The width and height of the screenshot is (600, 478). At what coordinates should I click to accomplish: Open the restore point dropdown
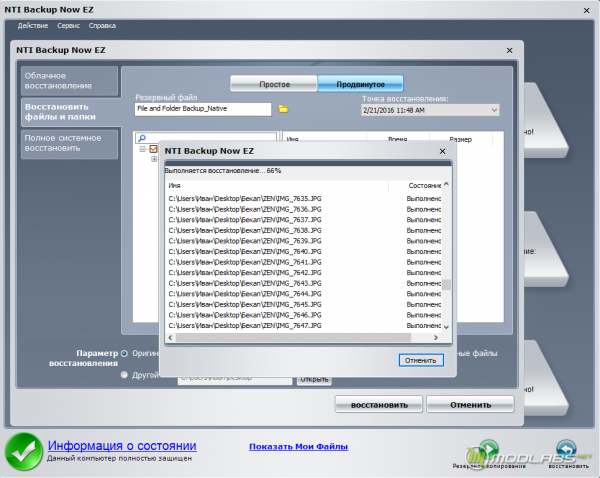point(494,110)
